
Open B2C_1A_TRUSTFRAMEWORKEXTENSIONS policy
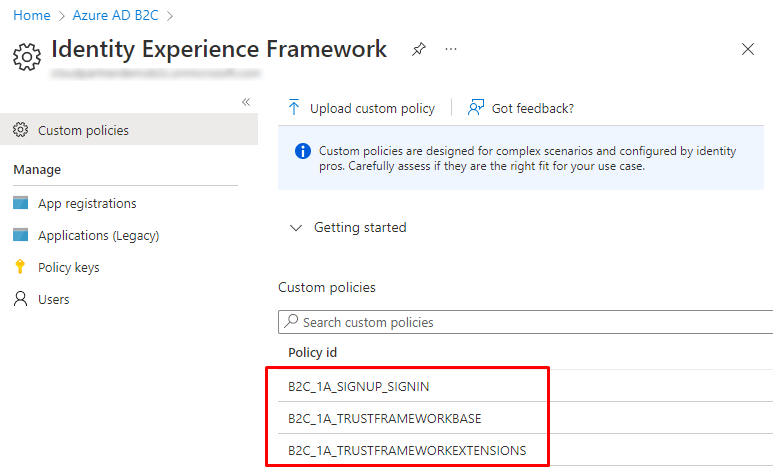407,449
